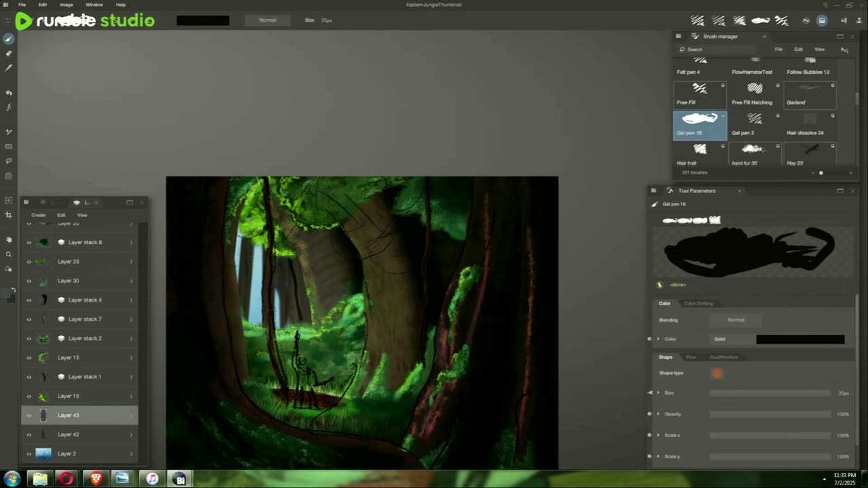Screen dimensions: 868x488
Task: Choose the Hand pan tool
Action: tap(9, 239)
